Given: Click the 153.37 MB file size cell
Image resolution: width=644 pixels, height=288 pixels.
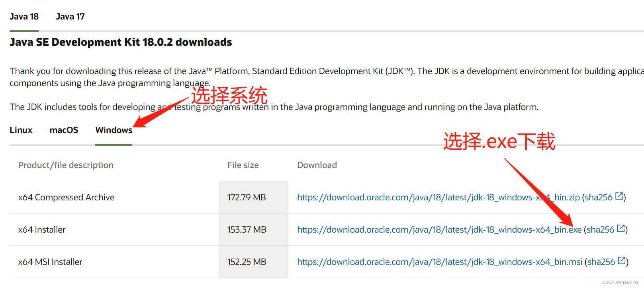Looking at the screenshot, I should point(253,229).
